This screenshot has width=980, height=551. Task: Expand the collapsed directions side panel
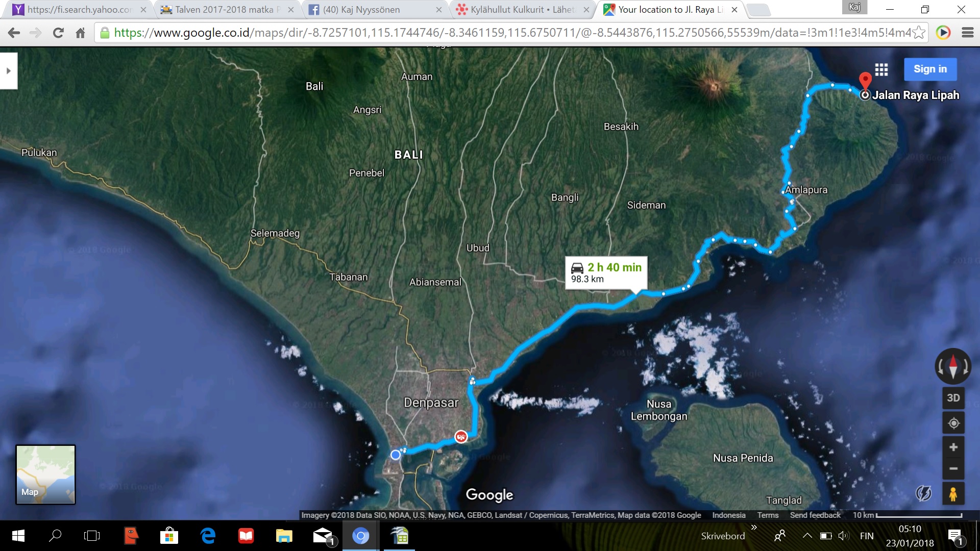click(x=9, y=71)
